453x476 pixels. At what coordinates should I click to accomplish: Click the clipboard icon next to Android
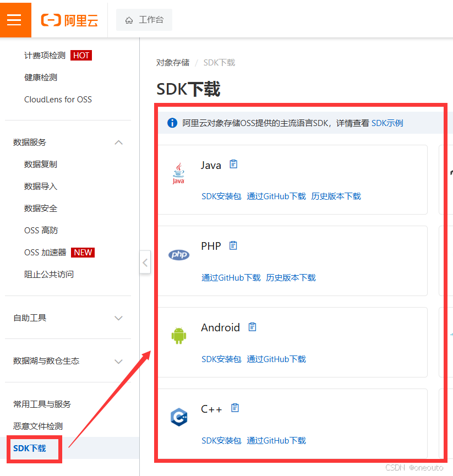252,327
